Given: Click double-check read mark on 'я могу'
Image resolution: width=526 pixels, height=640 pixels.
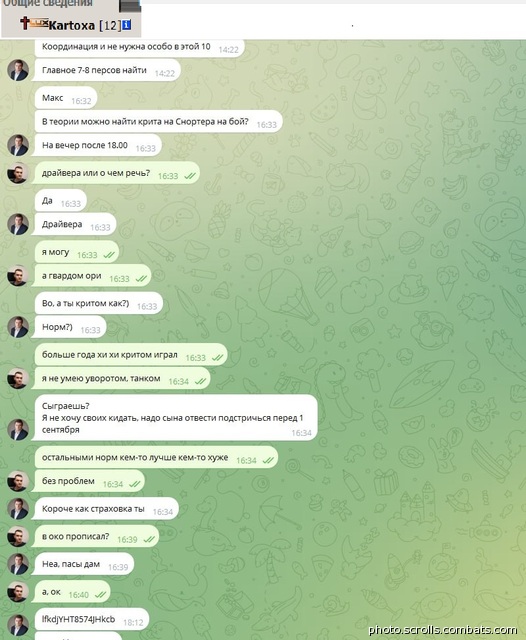Looking at the screenshot, I should tap(109, 255).
